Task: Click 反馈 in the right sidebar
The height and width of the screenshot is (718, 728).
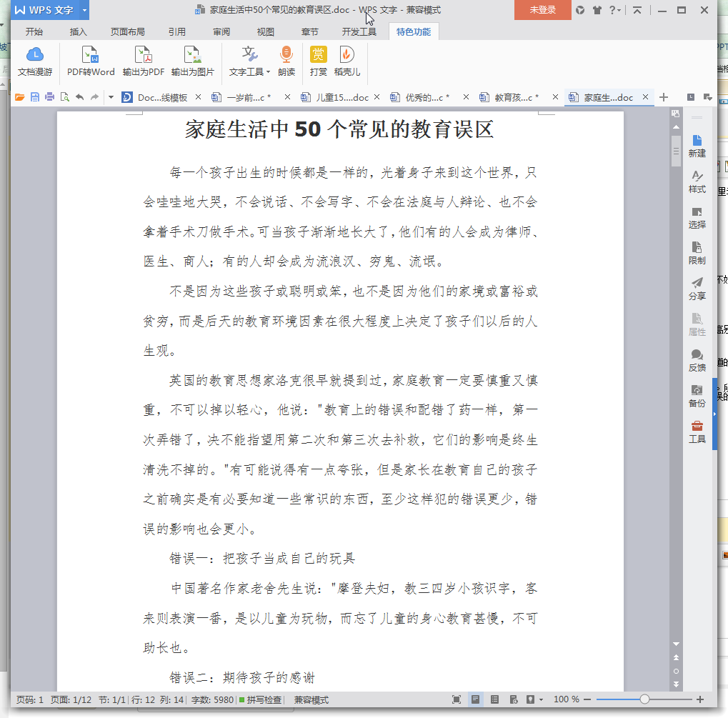Action: click(697, 360)
